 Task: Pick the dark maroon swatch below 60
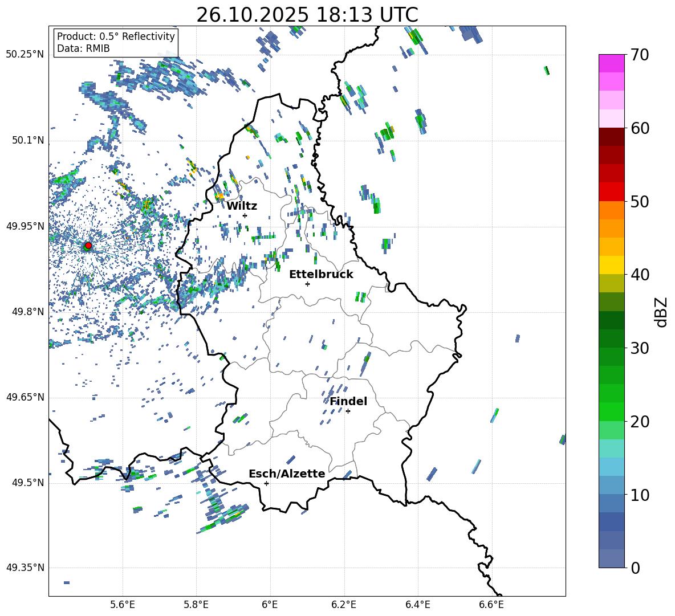[612, 137]
